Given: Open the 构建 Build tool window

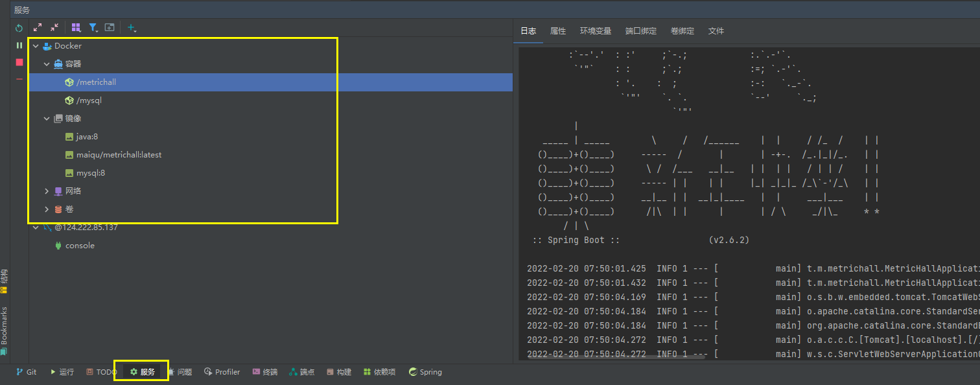Looking at the screenshot, I should (339, 372).
